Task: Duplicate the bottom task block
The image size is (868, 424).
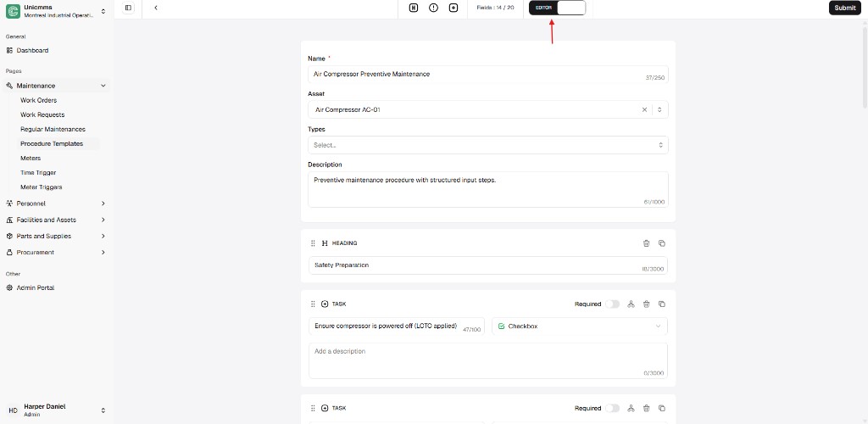Action: tap(661, 408)
